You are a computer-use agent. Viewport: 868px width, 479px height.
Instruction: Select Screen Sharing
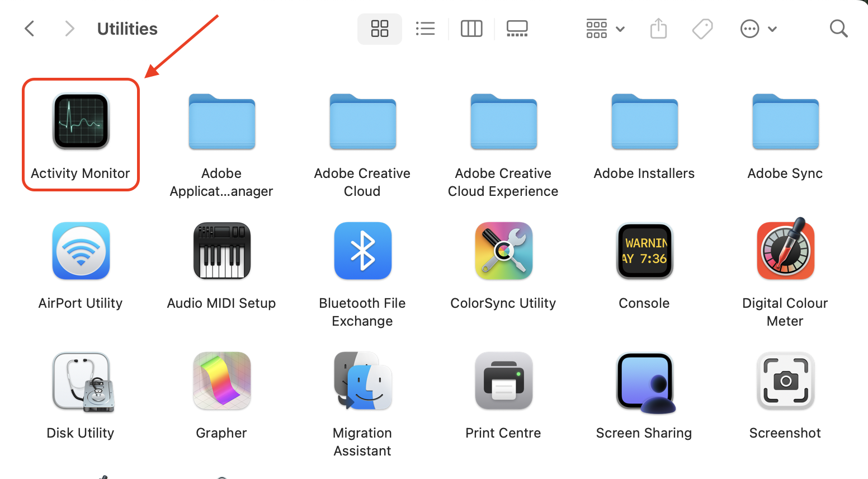click(x=644, y=381)
